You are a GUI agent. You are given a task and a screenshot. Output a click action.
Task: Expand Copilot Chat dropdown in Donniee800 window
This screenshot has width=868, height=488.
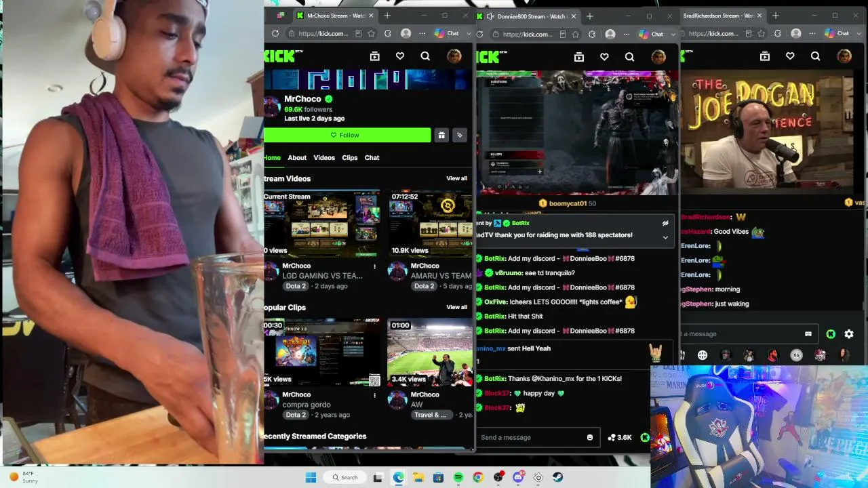click(x=673, y=34)
